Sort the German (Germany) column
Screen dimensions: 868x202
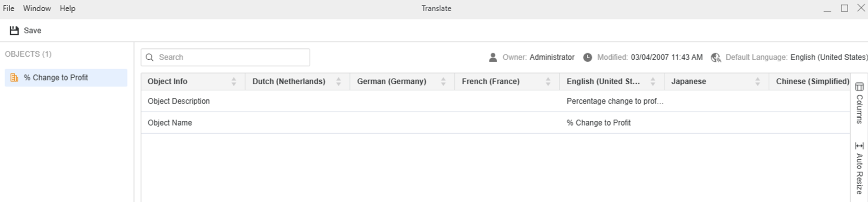[x=443, y=82]
